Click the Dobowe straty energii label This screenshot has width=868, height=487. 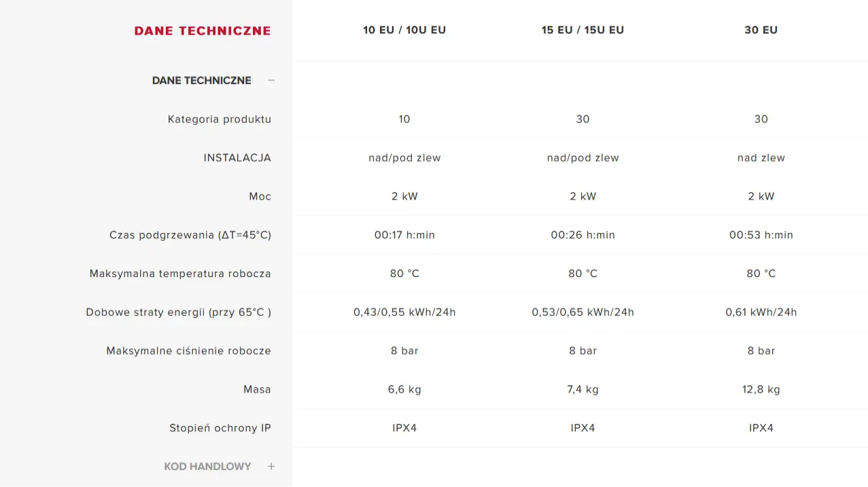(x=179, y=312)
